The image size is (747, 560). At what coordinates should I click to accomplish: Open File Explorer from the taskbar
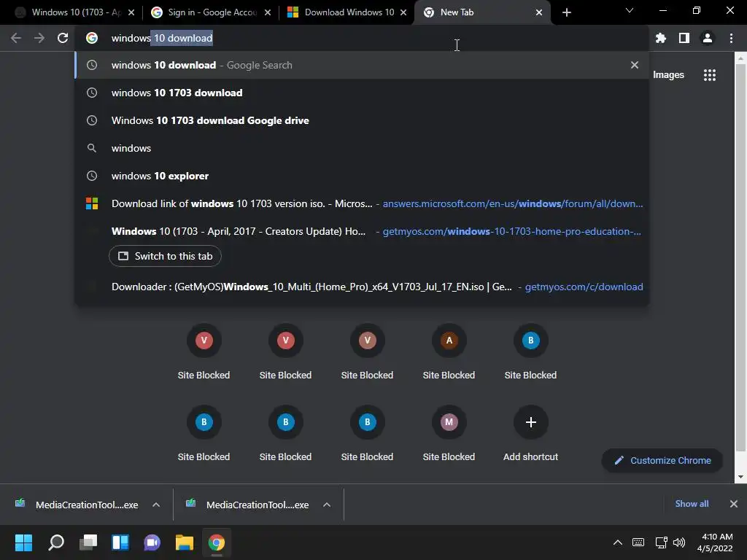click(185, 542)
